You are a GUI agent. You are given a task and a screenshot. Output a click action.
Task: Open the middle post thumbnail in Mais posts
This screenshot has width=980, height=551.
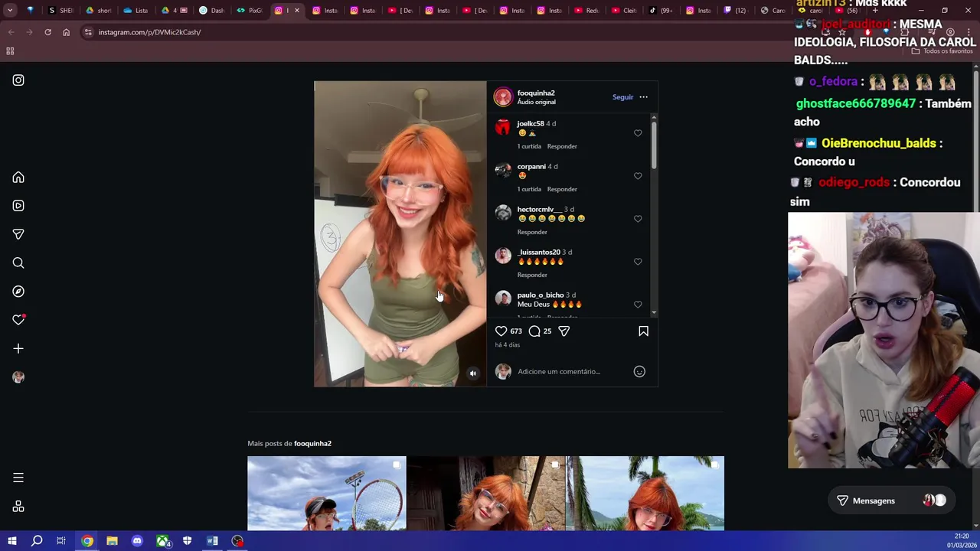485,494
